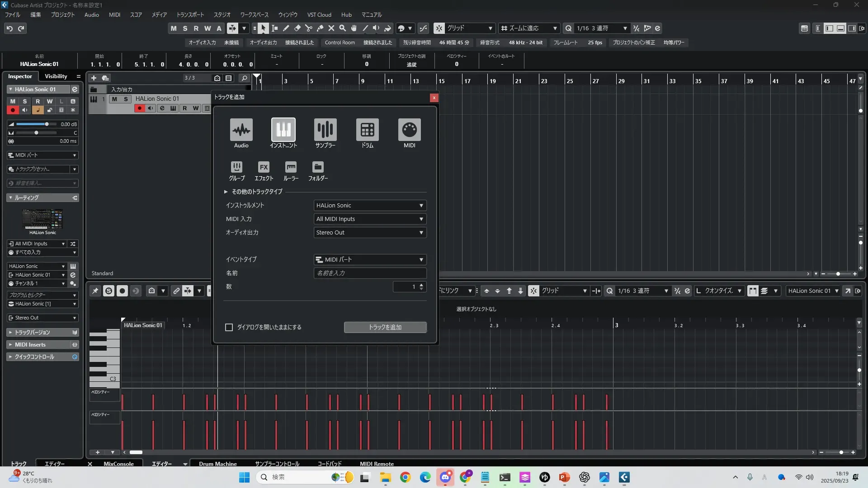Click the 名前を入力 name field
The image size is (868, 488).
370,273
